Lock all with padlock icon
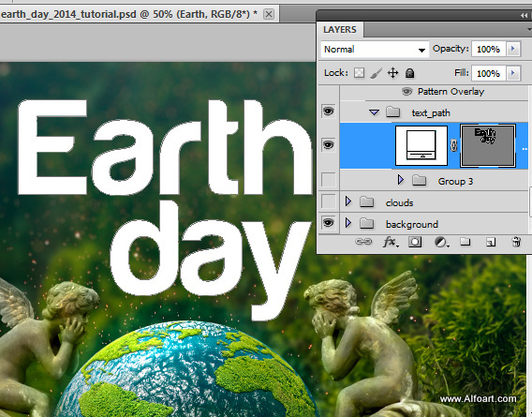 (x=410, y=73)
